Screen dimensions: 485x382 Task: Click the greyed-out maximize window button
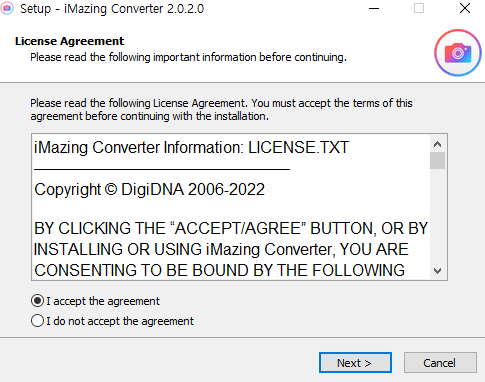point(419,8)
